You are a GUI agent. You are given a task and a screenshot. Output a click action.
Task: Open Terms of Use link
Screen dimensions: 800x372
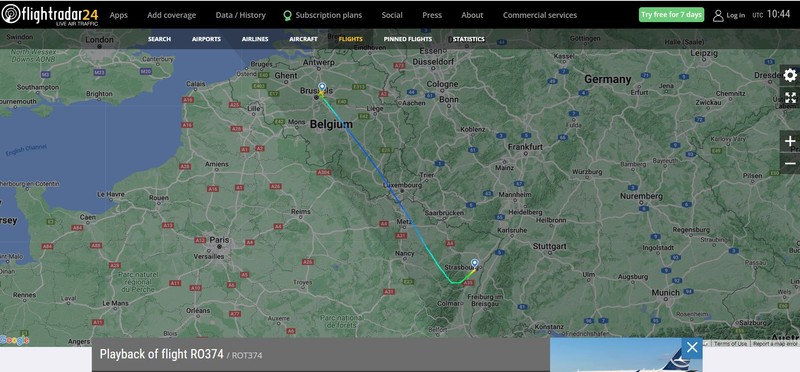tap(730, 344)
